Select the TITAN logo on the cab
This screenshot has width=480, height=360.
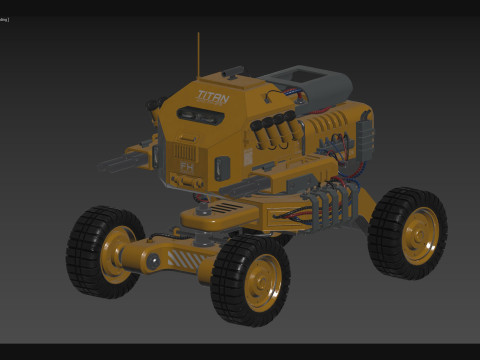(213, 97)
